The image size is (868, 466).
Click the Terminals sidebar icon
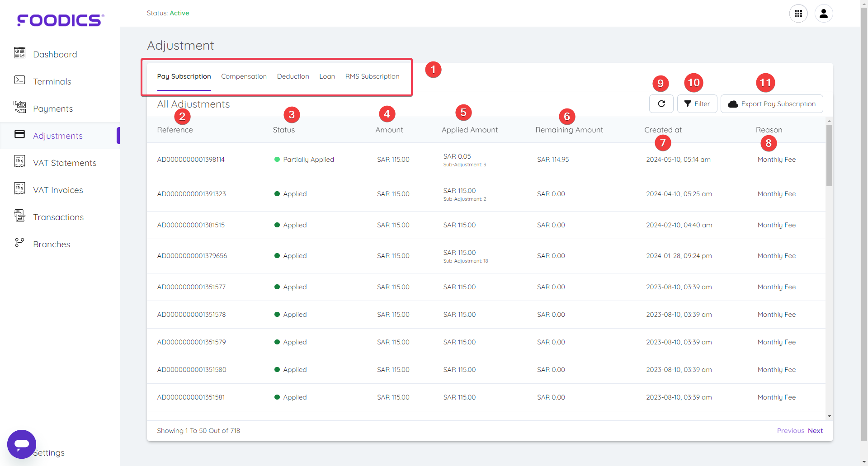(19, 80)
